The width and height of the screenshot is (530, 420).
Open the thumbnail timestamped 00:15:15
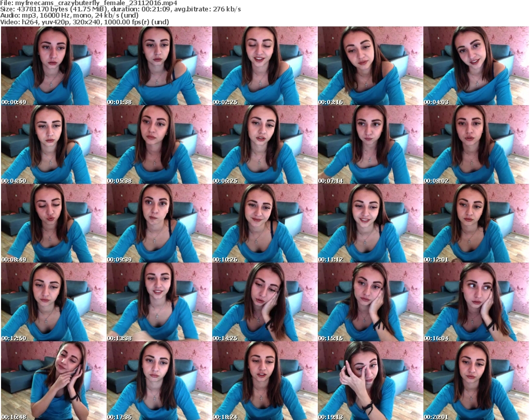(x=370, y=302)
